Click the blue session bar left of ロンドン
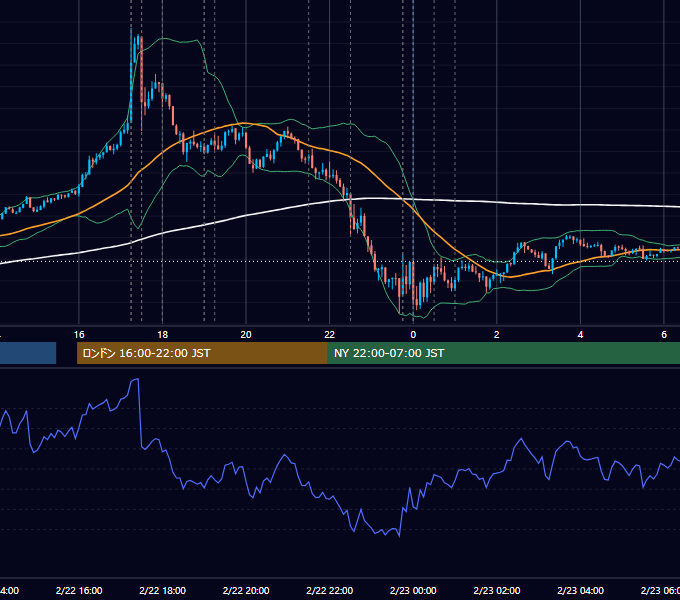Image resolution: width=680 pixels, height=600 pixels. 28,353
